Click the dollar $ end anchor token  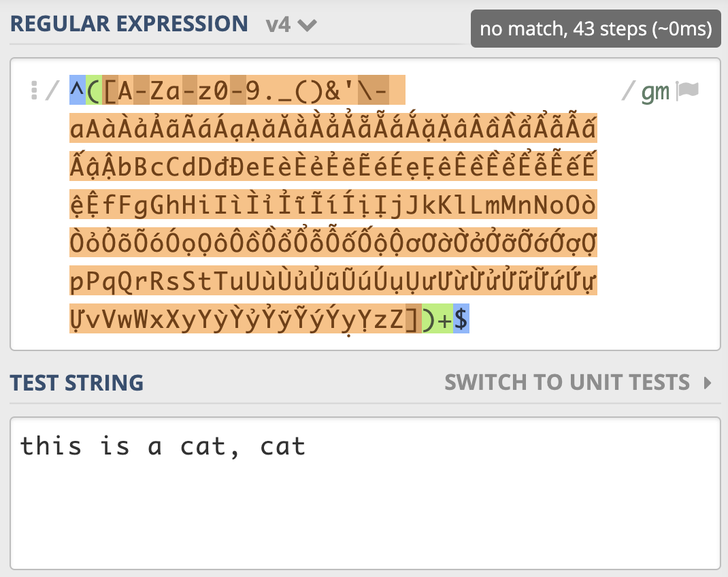coord(461,318)
